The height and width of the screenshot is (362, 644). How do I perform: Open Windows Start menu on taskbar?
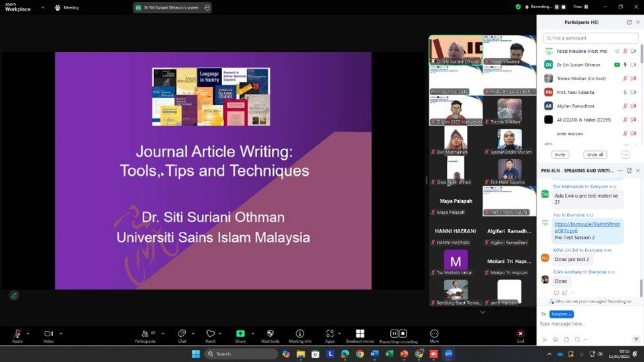(196, 354)
